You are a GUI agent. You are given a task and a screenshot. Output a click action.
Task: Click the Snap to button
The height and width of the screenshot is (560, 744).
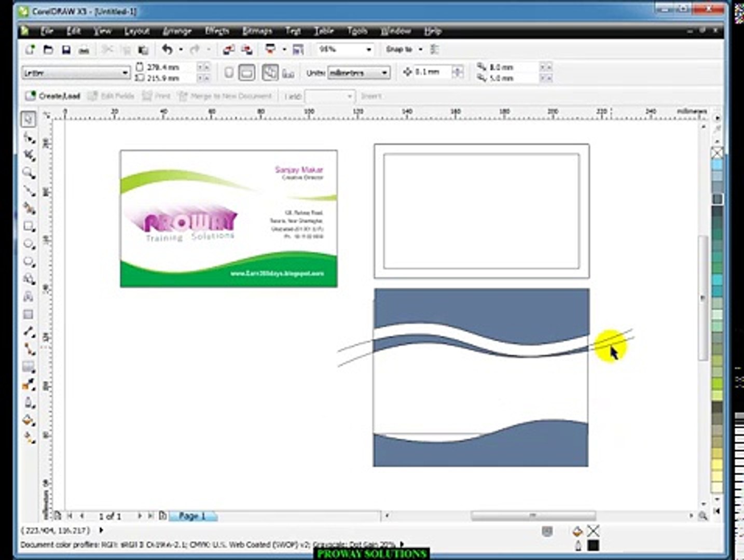click(399, 49)
